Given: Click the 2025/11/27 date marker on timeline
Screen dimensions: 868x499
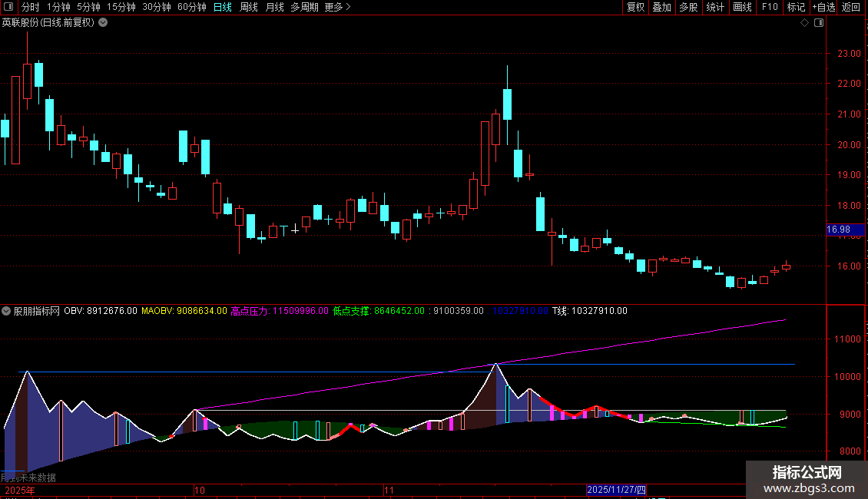Looking at the screenshot, I should pyautogui.click(x=617, y=490).
